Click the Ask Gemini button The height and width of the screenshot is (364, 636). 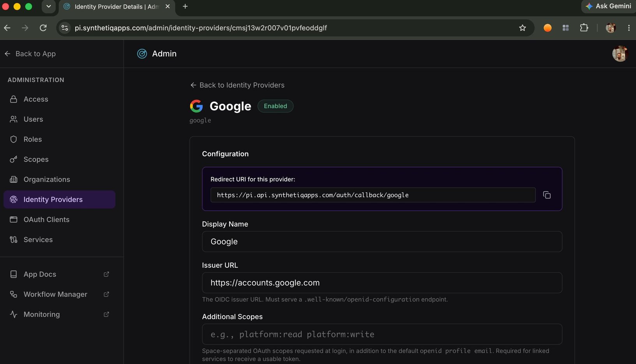pos(608,6)
